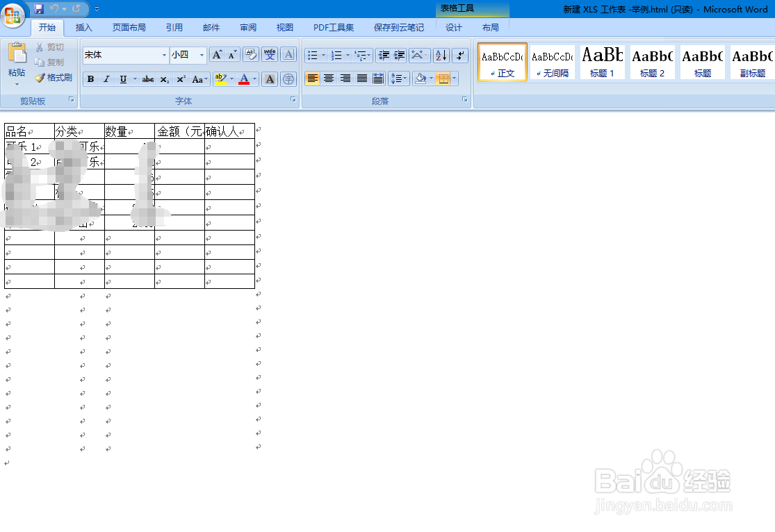Viewport: 775px width, 532px height.
Task: Apply yellow text highlight color
Action: 220,79
